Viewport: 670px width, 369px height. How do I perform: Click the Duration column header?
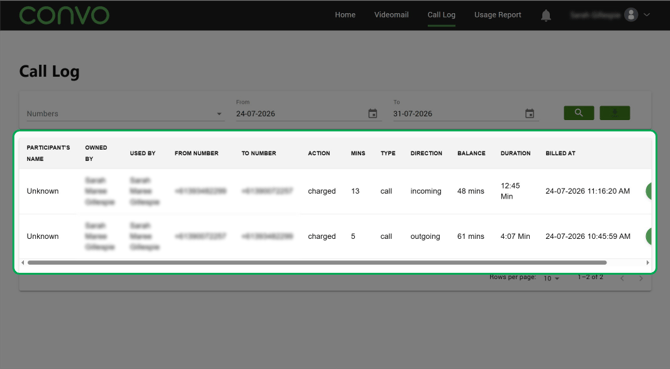[x=516, y=153]
